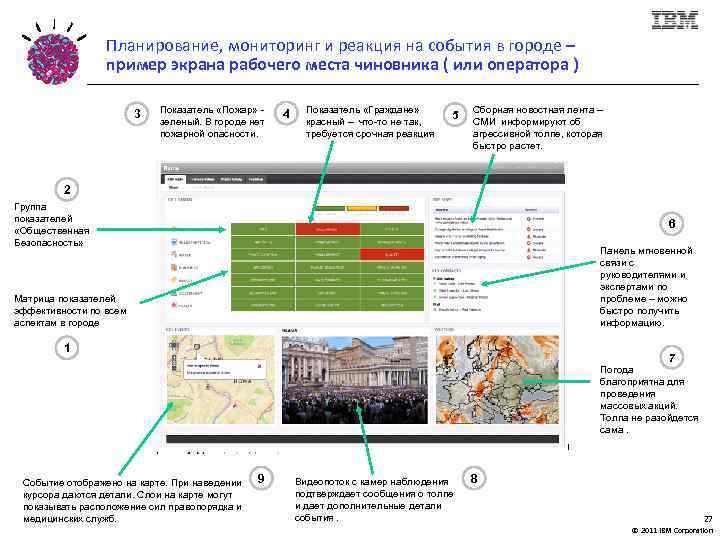Select the yellow status legend bar
The image size is (720, 540).
362,208
